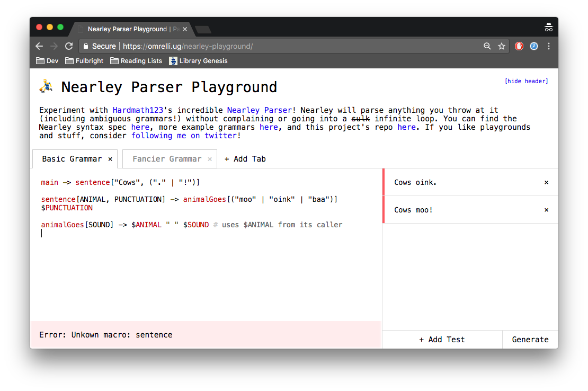The height and width of the screenshot is (391, 588).
Task: Add a new test case
Action: coord(442,339)
